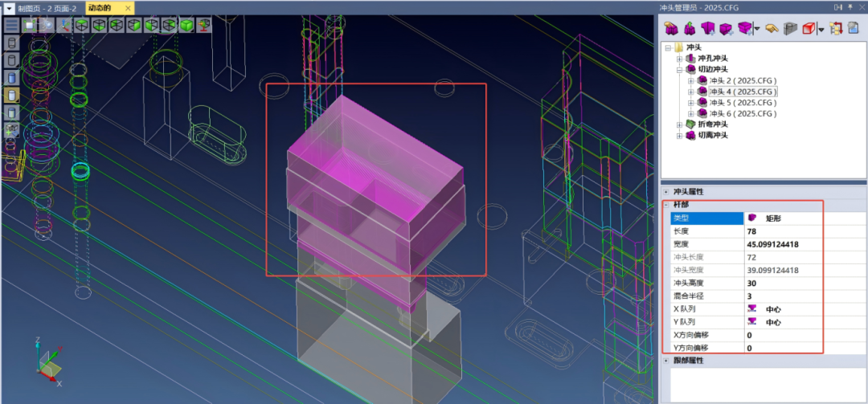
Task: Select the 冲孔冲头 category
Action: click(x=713, y=59)
